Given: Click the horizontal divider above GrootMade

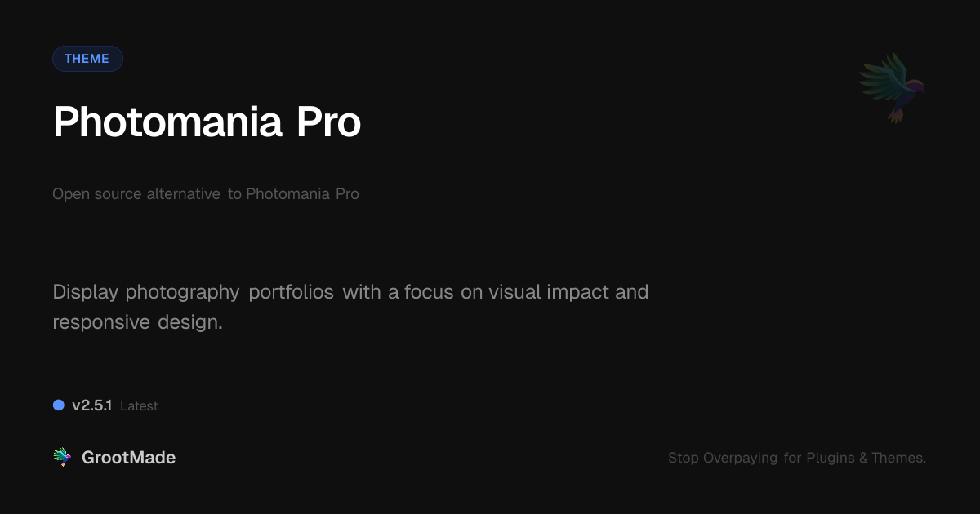Looking at the screenshot, I should [490, 432].
